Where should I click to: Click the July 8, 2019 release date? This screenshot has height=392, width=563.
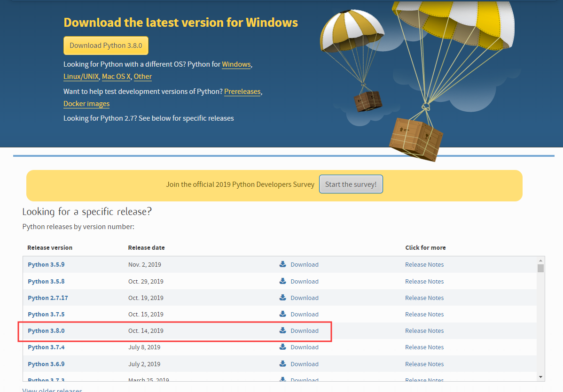click(144, 347)
